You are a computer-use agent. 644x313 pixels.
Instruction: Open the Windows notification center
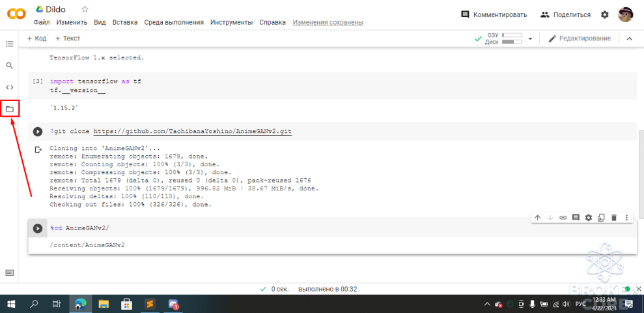(x=629, y=304)
